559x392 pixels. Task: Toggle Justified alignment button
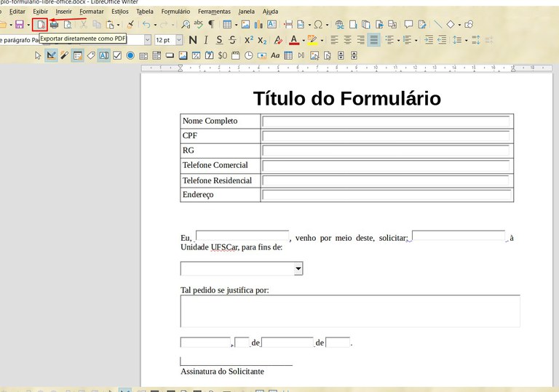(373, 40)
